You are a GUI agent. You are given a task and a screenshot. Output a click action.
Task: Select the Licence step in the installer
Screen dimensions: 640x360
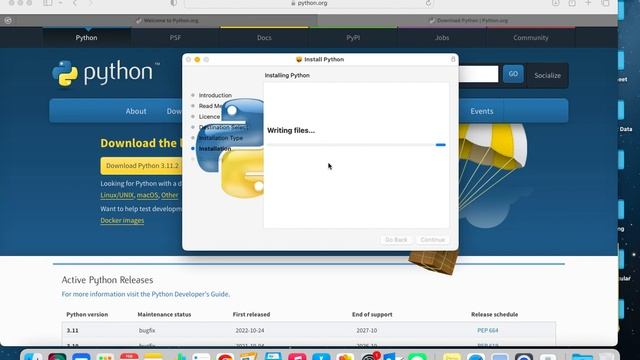coord(209,116)
